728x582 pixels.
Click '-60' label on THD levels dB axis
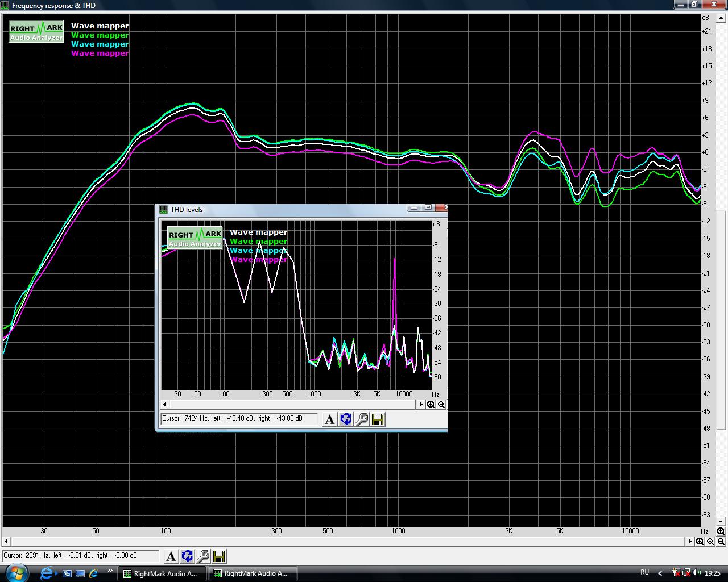click(x=436, y=377)
